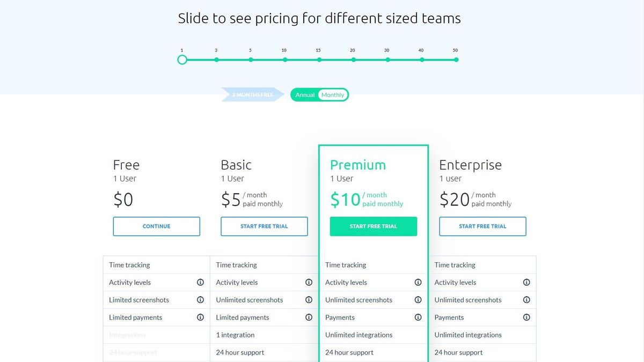Select 10 on the team size scale
This screenshot has width=644, height=362.
(x=284, y=60)
